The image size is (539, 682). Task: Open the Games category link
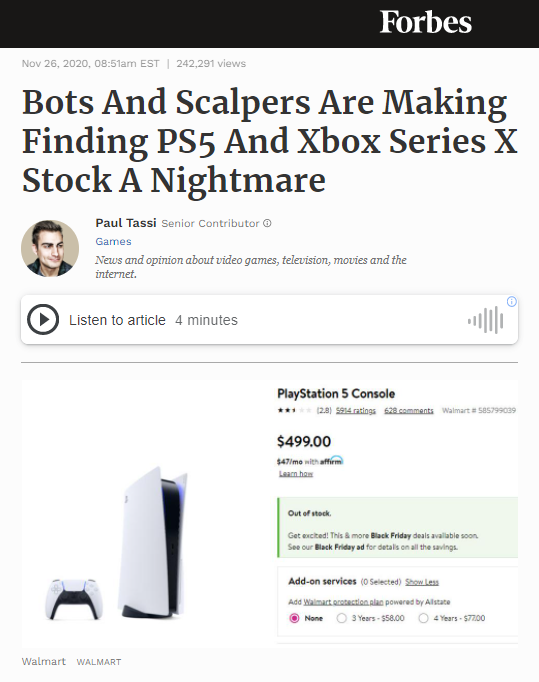point(113,241)
